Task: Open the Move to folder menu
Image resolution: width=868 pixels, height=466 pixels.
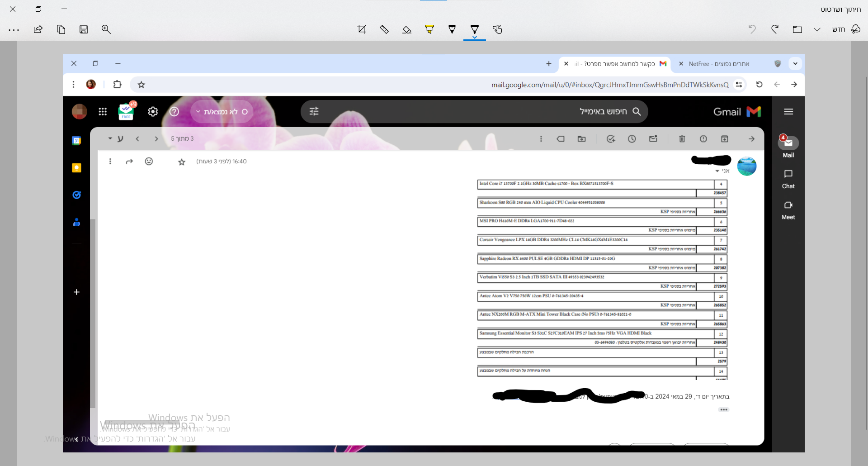Action: [x=582, y=139]
